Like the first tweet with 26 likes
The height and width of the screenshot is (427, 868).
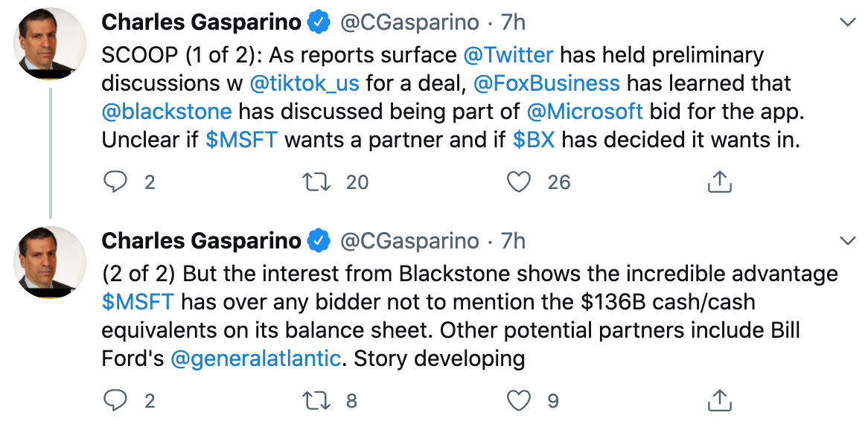pos(518,182)
